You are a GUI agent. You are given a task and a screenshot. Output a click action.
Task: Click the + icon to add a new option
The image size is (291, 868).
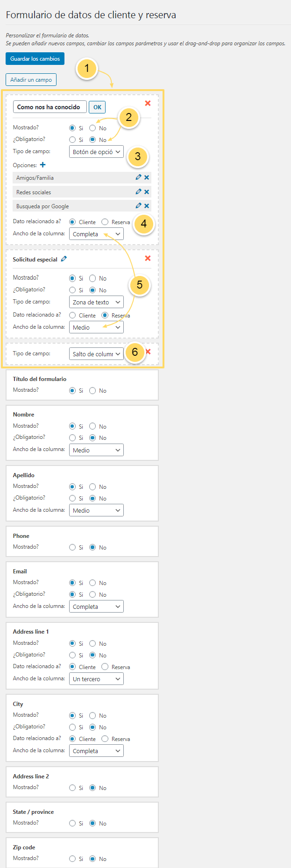(43, 164)
